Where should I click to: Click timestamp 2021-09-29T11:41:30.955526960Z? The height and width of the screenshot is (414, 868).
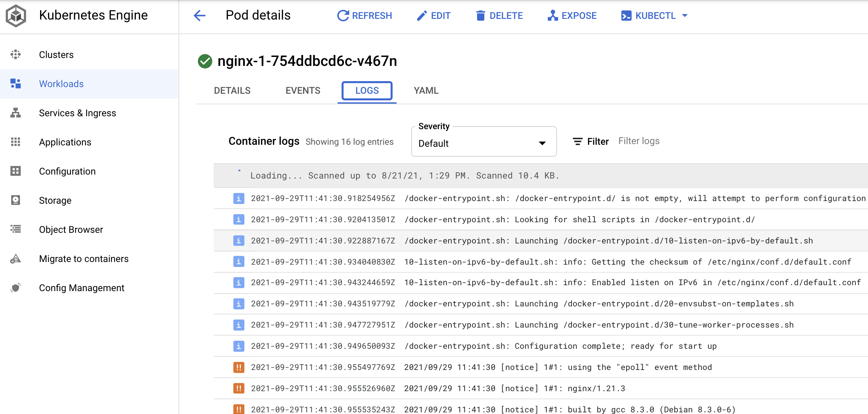point(323,388)
